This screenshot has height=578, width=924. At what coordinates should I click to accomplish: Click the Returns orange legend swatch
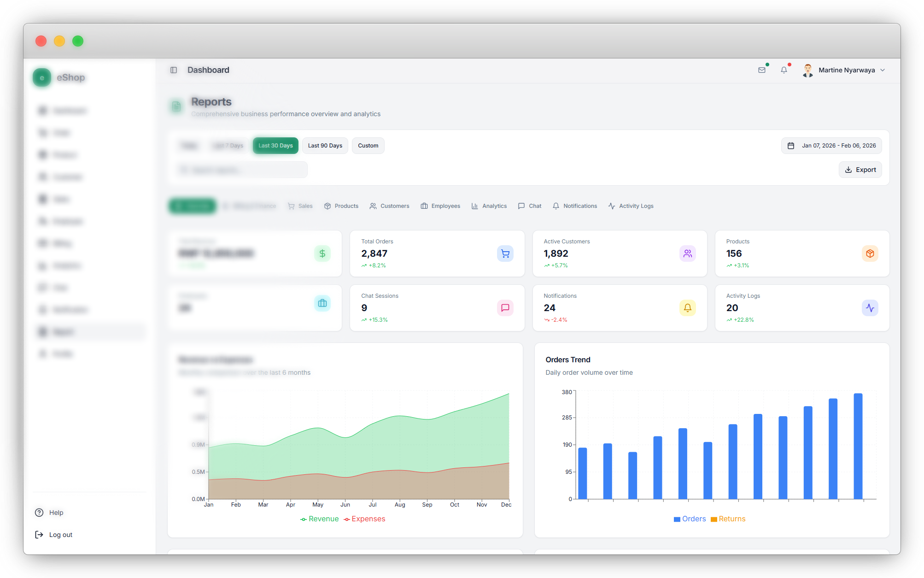tap(714, 519)
